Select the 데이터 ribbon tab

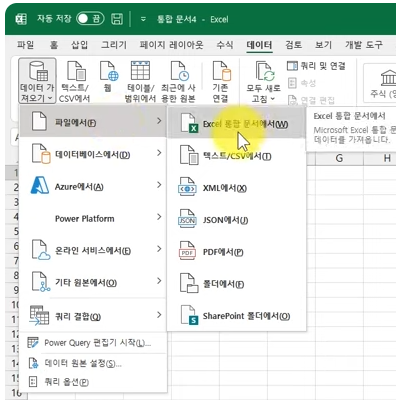[259, 45]
